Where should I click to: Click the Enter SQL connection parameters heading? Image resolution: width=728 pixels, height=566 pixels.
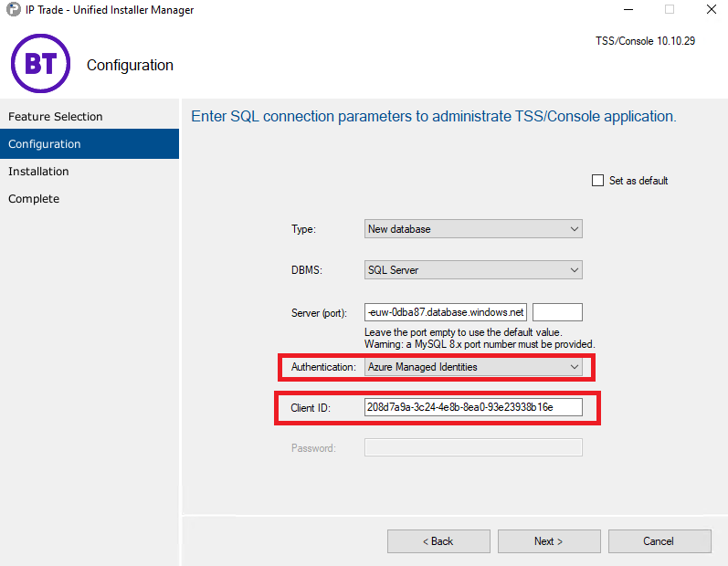click(434, 116)
